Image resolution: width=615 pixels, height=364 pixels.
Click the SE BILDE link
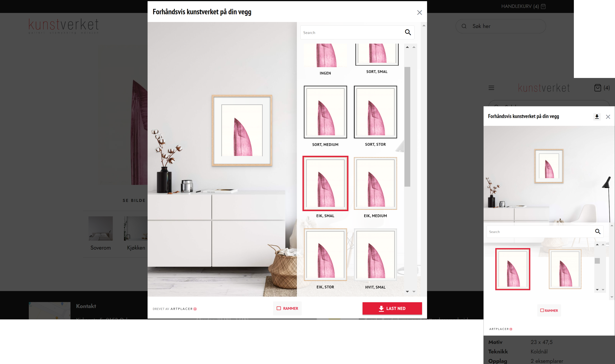tap(134, 200)
